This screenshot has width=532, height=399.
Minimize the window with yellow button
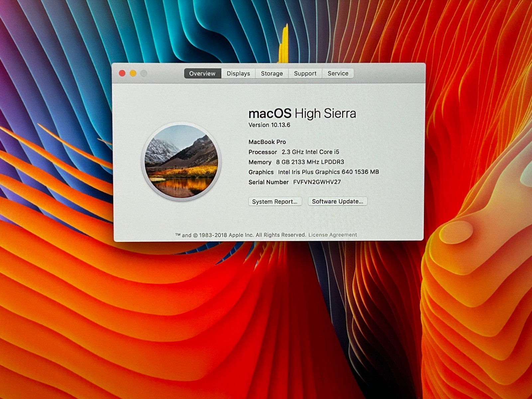133,73
